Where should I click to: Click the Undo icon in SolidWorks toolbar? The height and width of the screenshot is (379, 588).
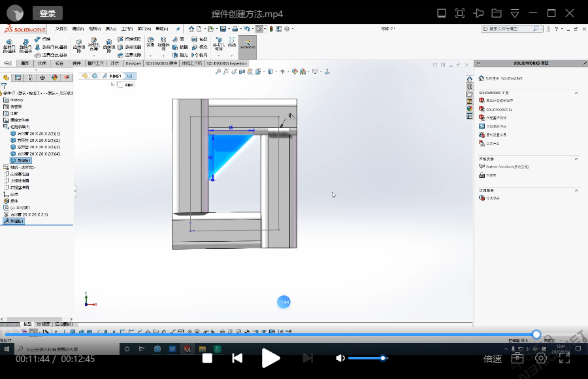pos(246,29)
